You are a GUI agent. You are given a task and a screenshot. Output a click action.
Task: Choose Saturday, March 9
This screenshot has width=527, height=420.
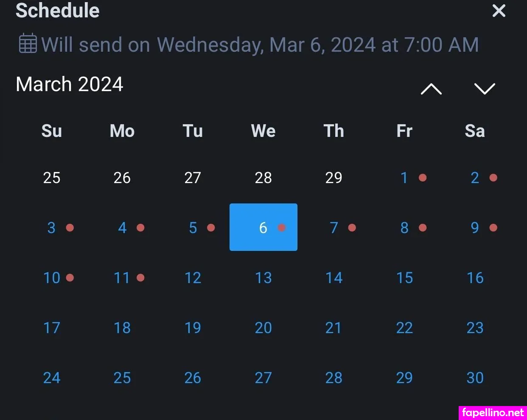(475, 228)
